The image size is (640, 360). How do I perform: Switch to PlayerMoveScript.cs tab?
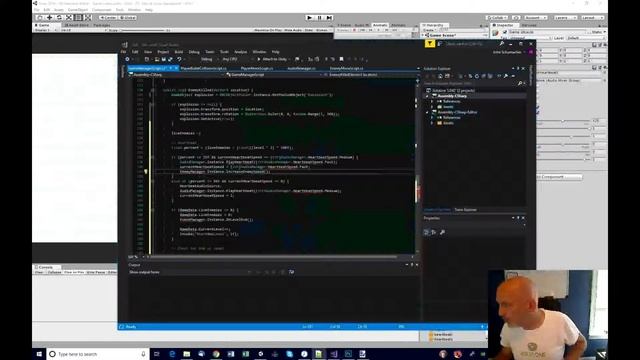click(x=257, y=69)
